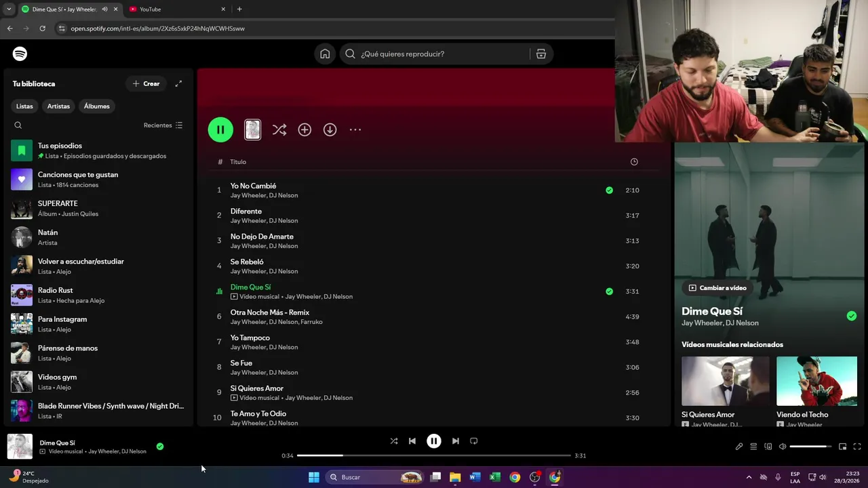Viewport: 868px width, 488px height.
Task: Switch to the YouTube browser tab
Action: click(178, 9)
